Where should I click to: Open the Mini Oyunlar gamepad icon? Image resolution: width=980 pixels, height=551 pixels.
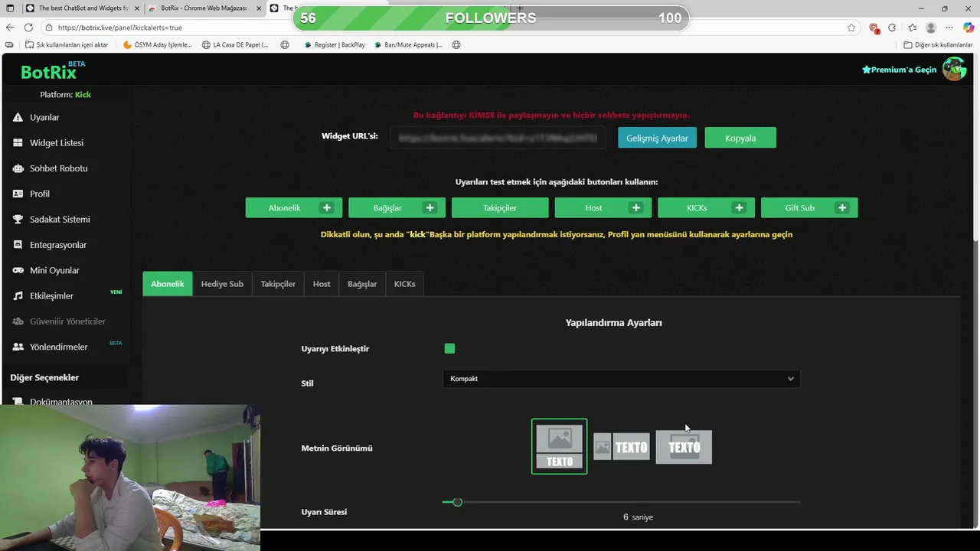(18, 270)
